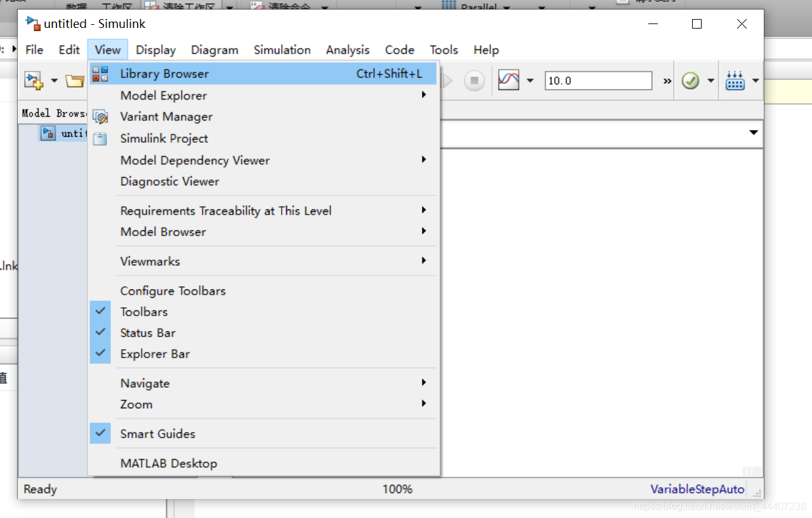
Task: Show more toolbar items via double chevron
Action: pos(667,81)
